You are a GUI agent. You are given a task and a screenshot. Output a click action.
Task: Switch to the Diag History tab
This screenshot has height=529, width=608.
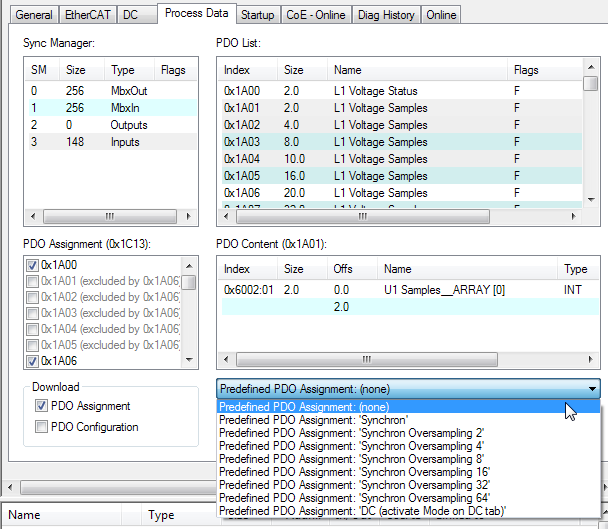click(x=386, y=15)
